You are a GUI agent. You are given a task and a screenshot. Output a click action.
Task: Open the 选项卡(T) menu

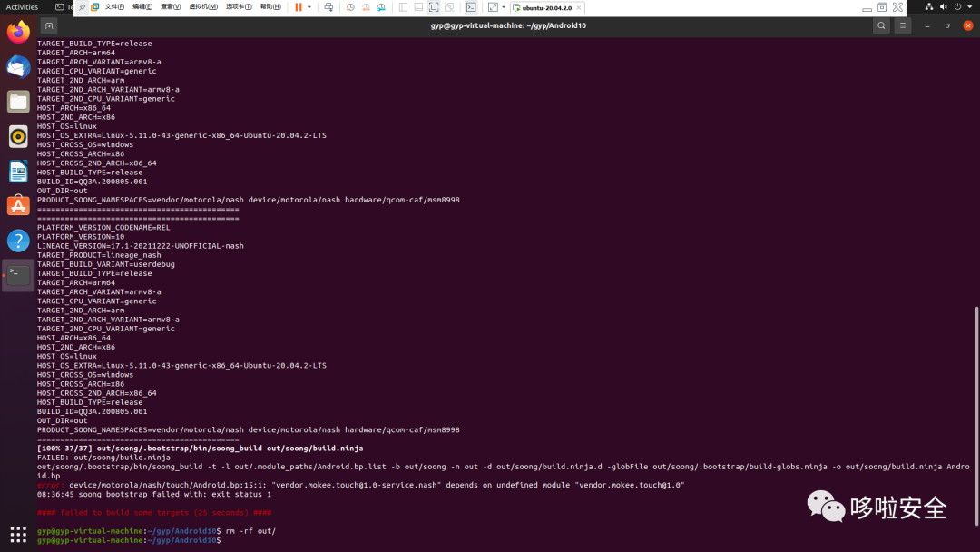tap(239, 7)
